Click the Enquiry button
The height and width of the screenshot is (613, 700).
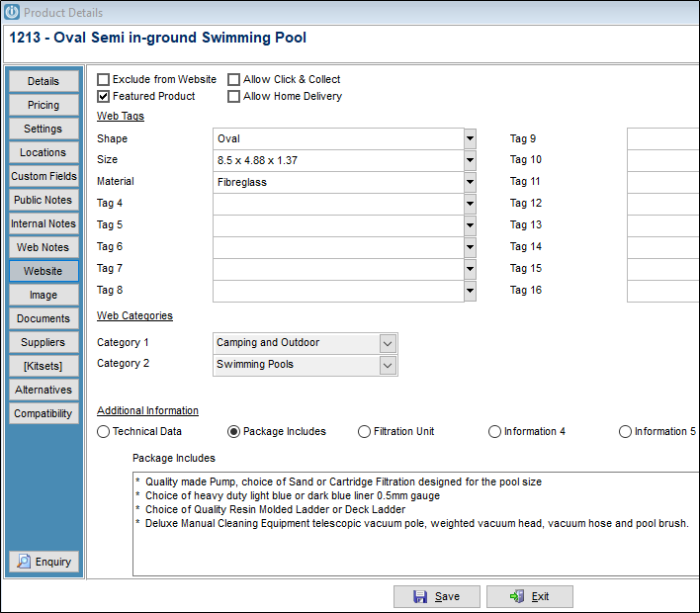[44, 562]
